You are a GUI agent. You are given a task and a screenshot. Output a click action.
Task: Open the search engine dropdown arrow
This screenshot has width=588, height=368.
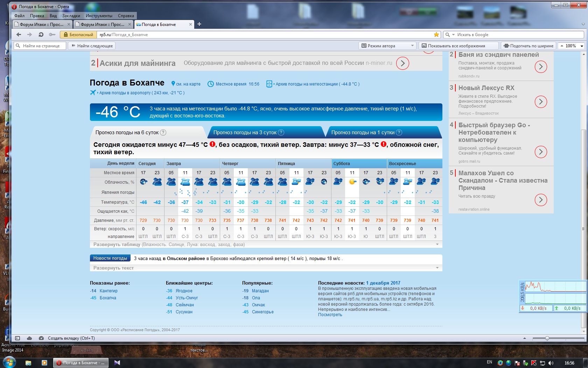point(453,35)
